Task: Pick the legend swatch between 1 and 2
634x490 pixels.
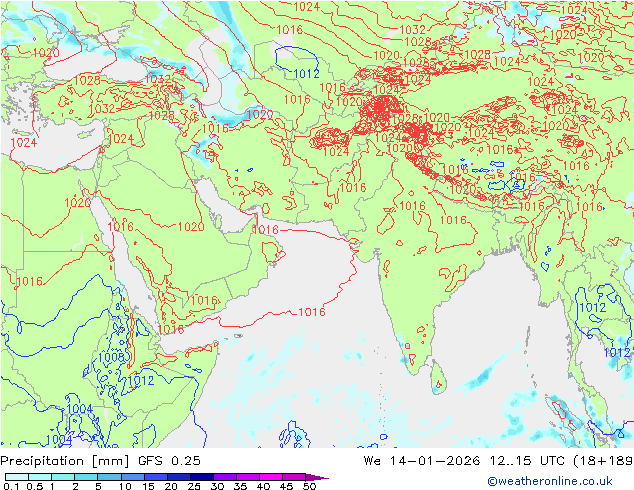Action: 63,477
